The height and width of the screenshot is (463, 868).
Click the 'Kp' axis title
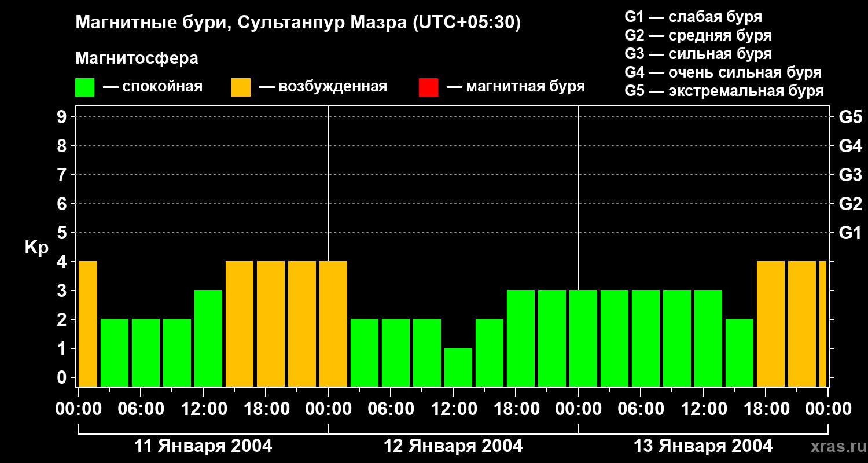[x=36, y=248]
